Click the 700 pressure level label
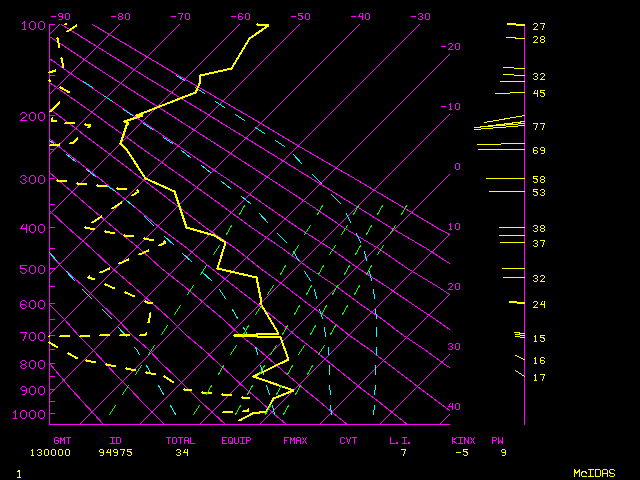Image resolution: width=640 pixels, height=480 pixels. 33,337
